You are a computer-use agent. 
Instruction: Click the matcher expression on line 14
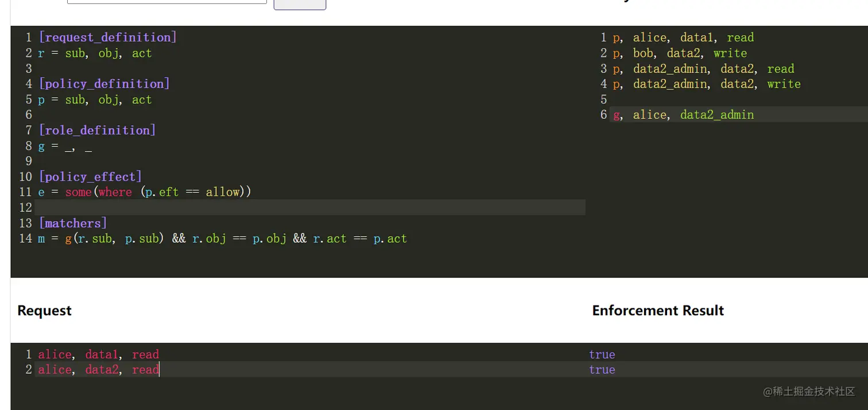pos(223,239)
